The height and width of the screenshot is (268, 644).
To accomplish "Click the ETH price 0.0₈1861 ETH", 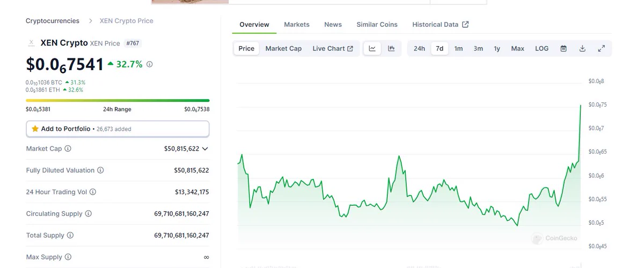I will coord(43,90).
